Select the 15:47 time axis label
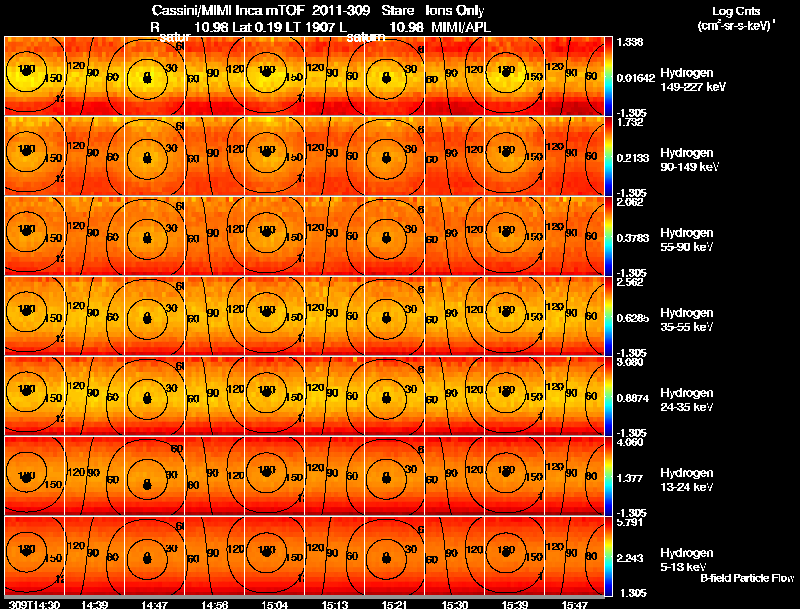This screenshot has height=609, width=800. coord(574,604)
